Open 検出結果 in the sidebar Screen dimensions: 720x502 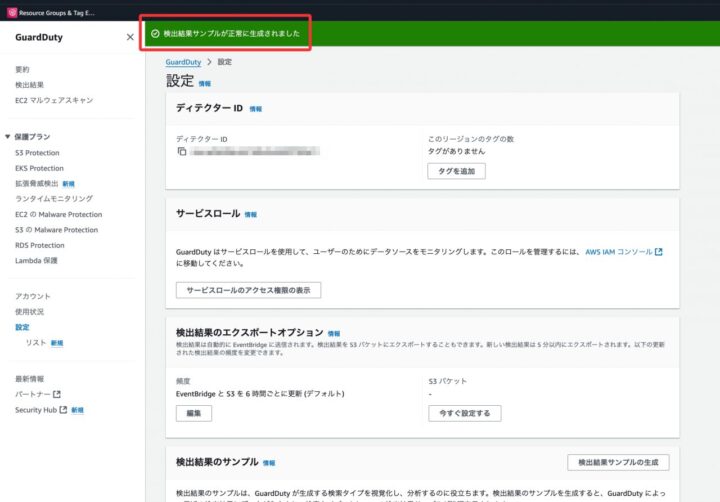click(29, 85)
